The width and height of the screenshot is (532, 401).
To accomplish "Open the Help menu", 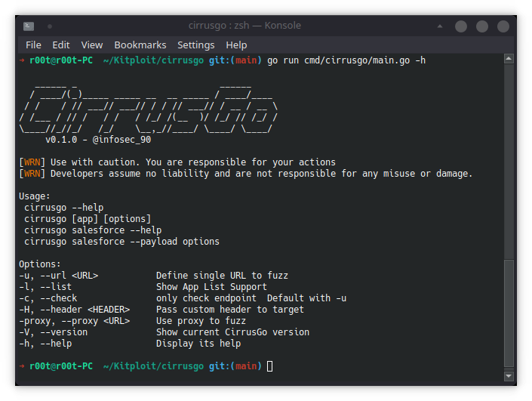I will tap(236, 45).
